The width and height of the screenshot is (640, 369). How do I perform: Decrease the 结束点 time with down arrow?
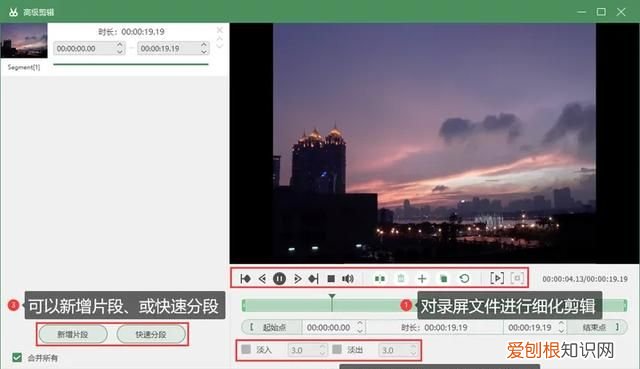(562, 331)
